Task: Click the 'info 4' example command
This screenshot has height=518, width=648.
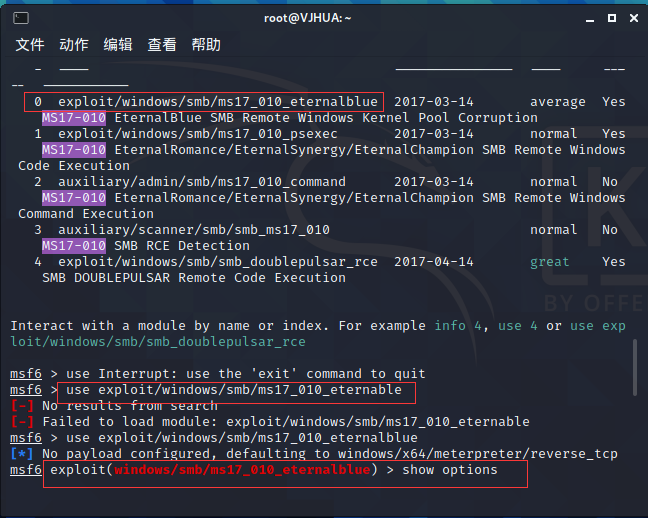Action: pos(458,326)
